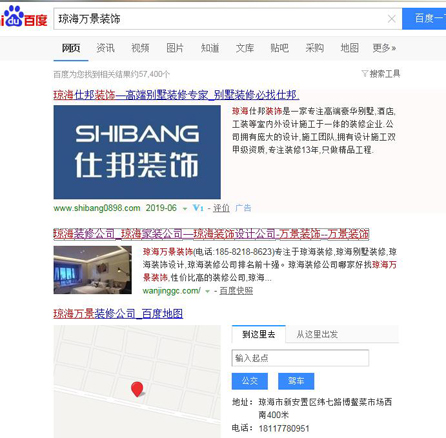The image size is (446, 438).
Task: Click the 公交 route button
Action: tap(250, 381)
